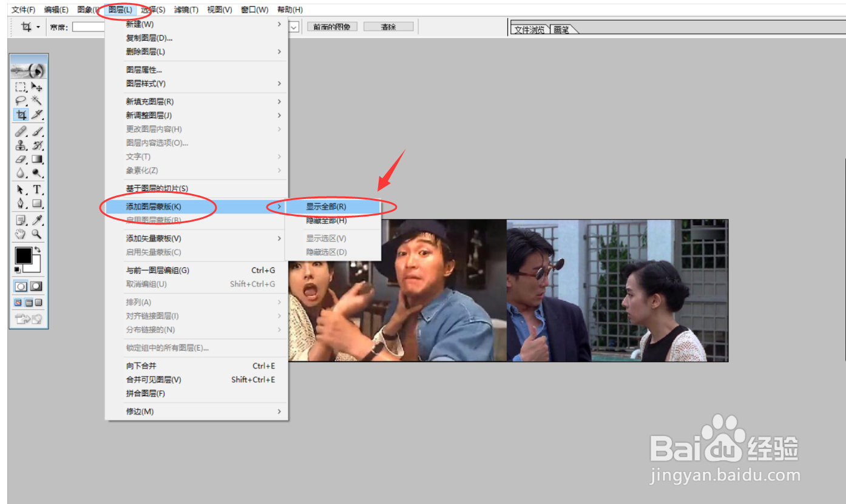Select the Crop tool in toolbox
The image size is (846, 504).
coord(21,115)
